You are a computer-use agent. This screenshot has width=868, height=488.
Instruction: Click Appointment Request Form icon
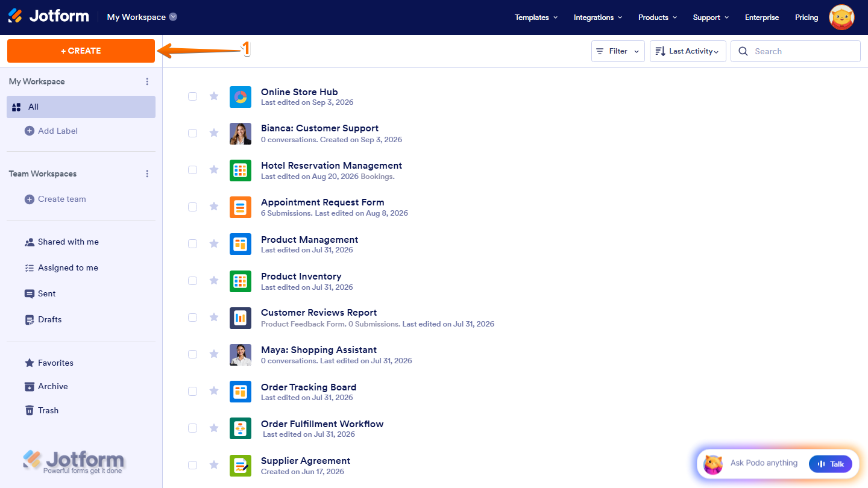(241, 207)
